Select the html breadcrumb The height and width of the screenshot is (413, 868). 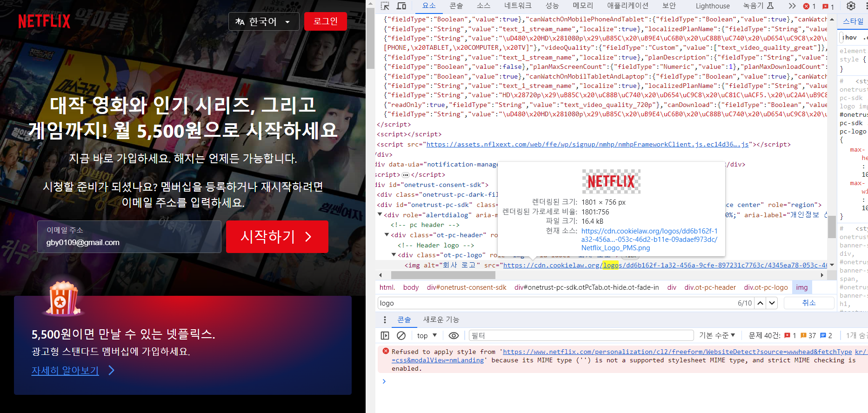click(x=387, y=287)
